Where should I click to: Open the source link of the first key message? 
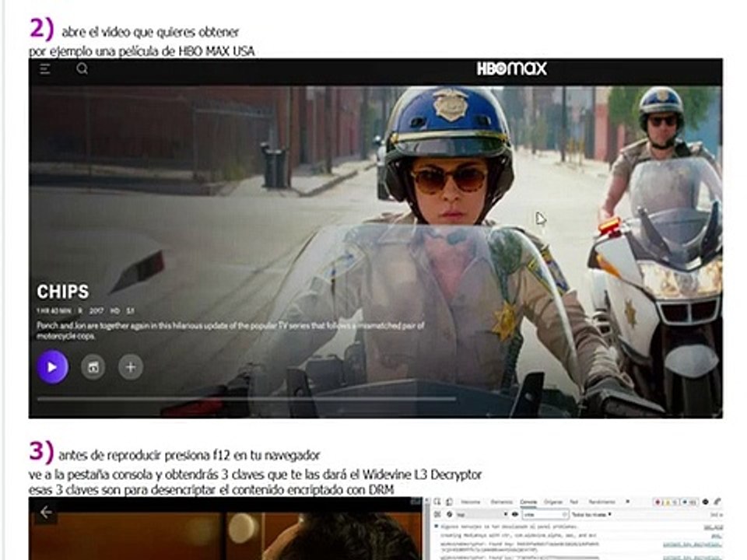click(693, 544)
